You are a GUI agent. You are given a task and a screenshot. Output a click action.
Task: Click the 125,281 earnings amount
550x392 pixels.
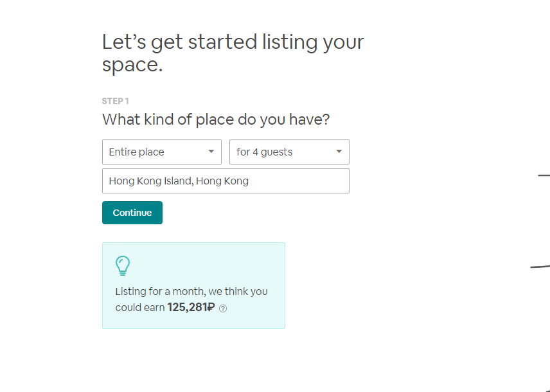coord(187,307)
